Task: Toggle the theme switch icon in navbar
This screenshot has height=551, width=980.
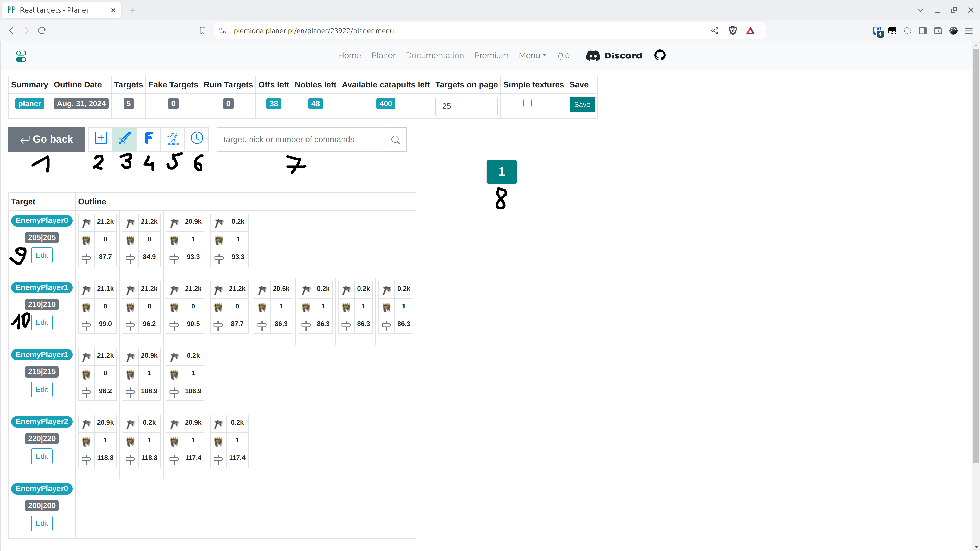Action: (x=21, y=56)
